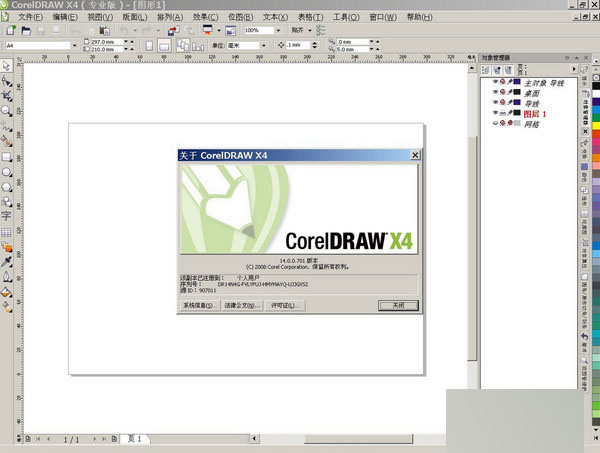The image size is (600, 453).
Task: Open the launcher dropdown arrow in the toolbar
Action: point(219,30)
